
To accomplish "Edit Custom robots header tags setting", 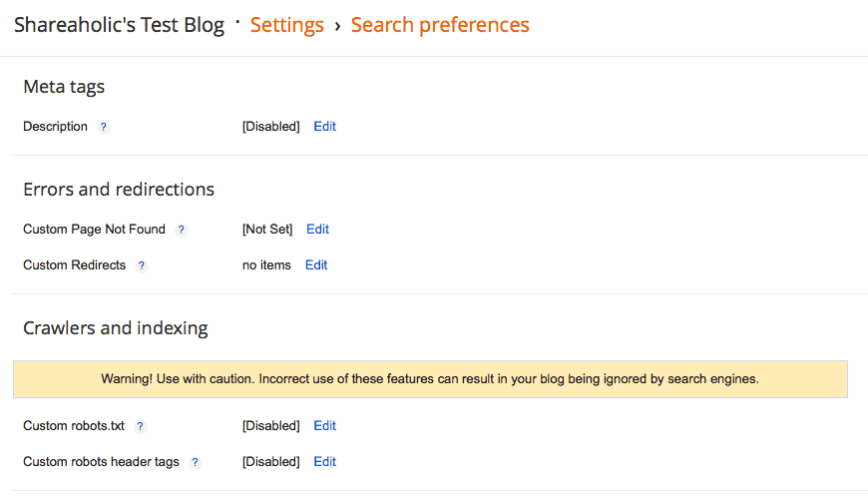I will tap(325, 462).
